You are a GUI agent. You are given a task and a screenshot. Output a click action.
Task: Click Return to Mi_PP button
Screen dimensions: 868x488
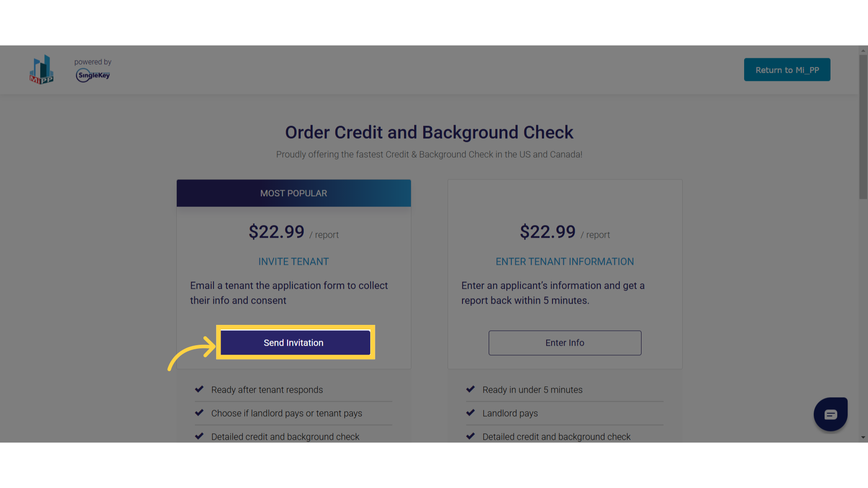787,70
